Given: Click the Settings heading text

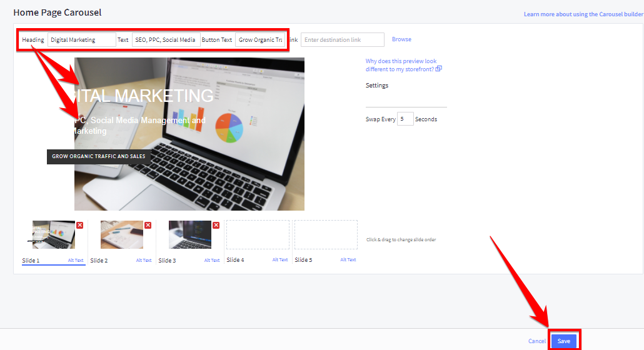Looking at the screenshot, I should (377, 86).
